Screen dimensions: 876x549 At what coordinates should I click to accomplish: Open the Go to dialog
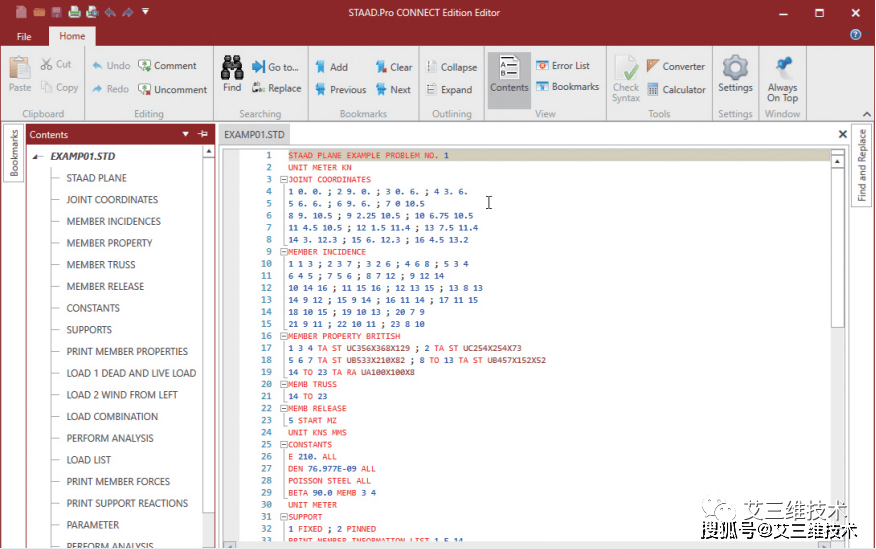point(275,67)
